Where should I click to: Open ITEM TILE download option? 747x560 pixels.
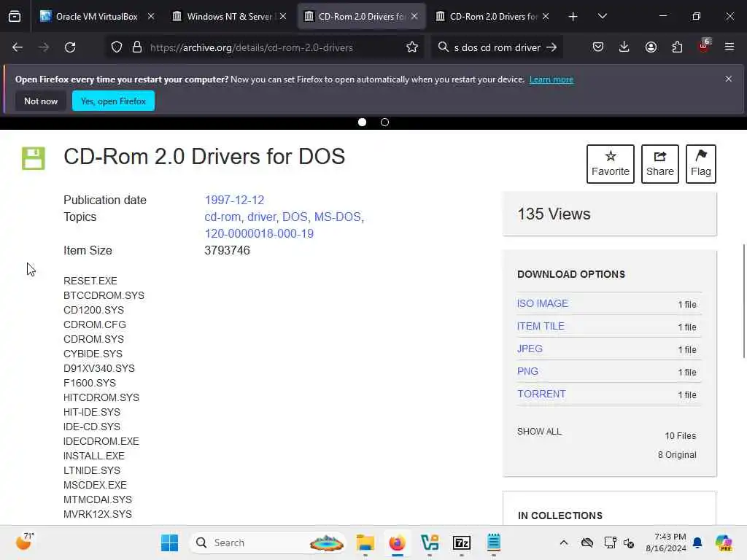tap(541, 326)
